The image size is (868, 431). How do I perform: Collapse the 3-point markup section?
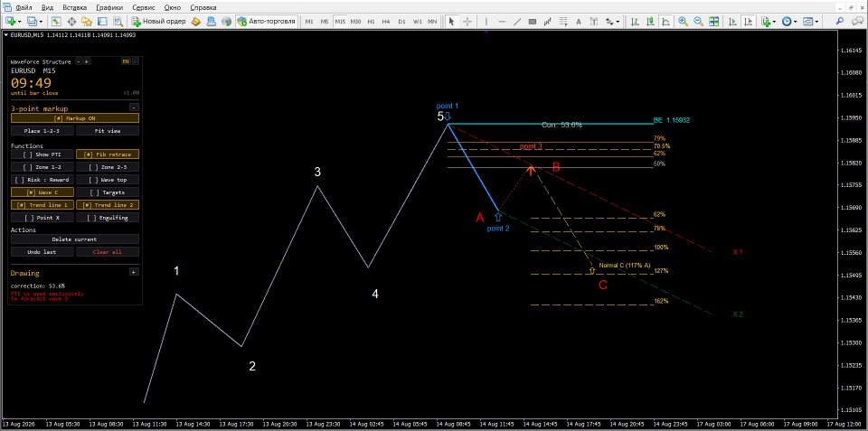[134, 108]
